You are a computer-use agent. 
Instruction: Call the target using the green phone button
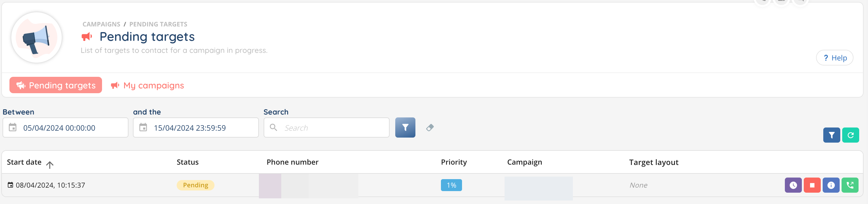coord(849,185)
